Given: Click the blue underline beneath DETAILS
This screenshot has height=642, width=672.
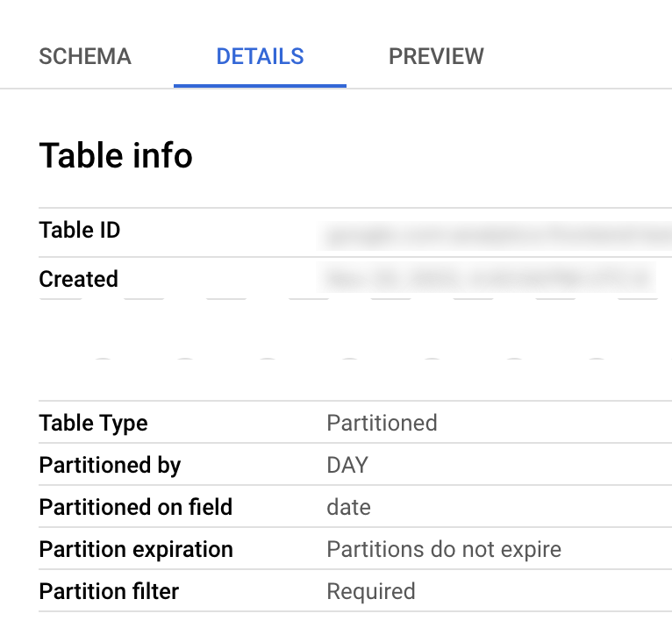Looking at the screenshot, I should 260,86.
